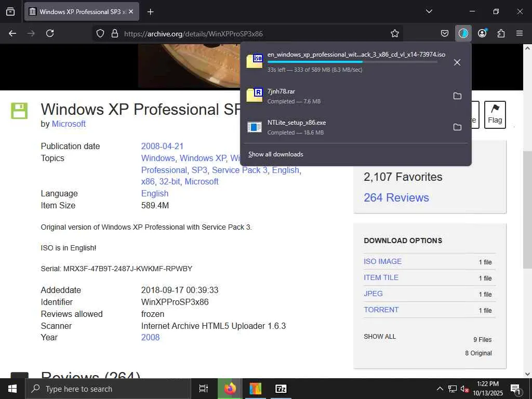Open the list all tabs chevron
532x399 pixels.
point(429,11)
